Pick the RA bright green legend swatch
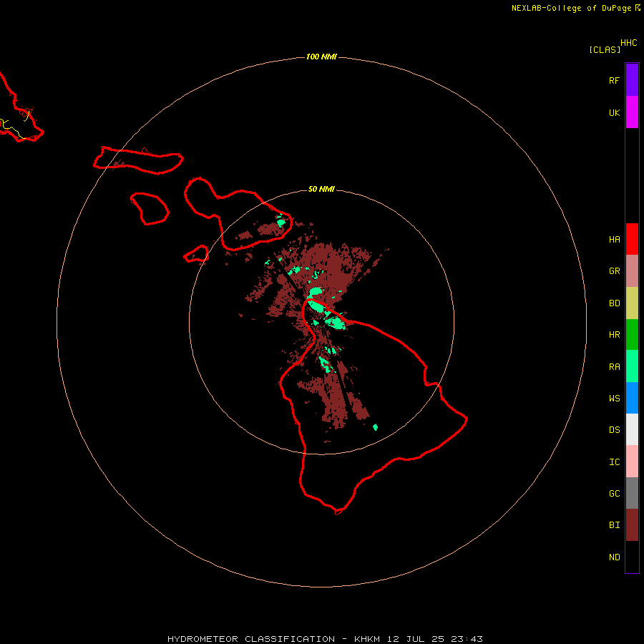644x644 pixels. (x=632, y=366)
